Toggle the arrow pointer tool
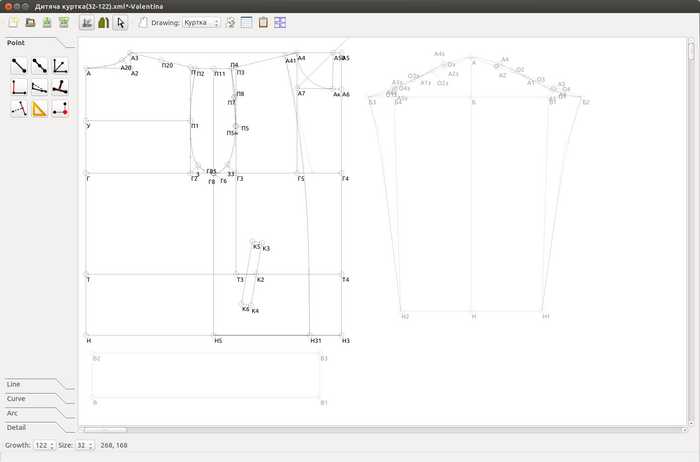The height and width of the screenshot is (462, 700). [x=120, y=22]
